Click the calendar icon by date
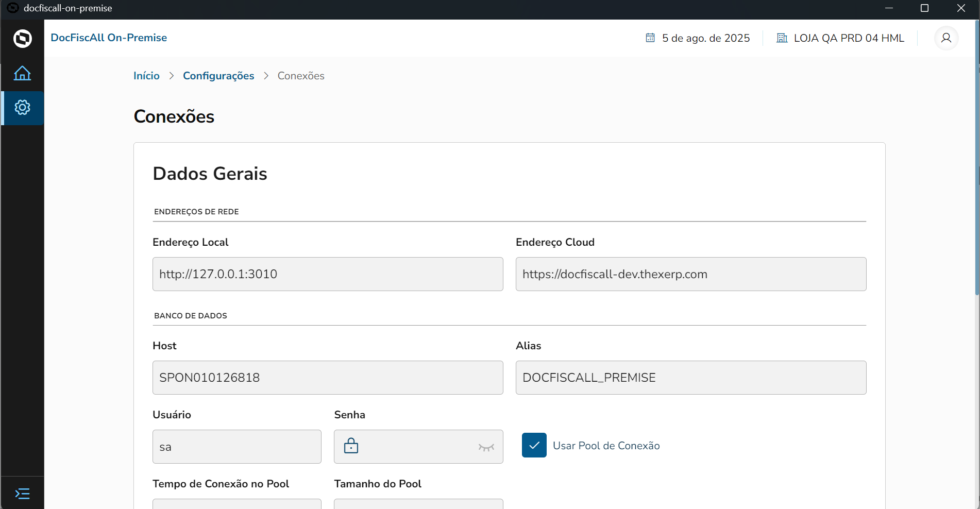 [650, 38]
